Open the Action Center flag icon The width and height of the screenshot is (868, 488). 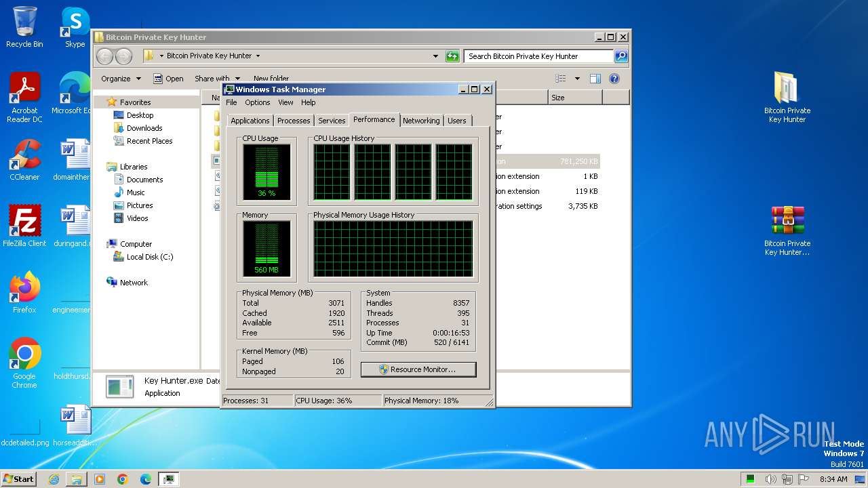click(804, 479)
